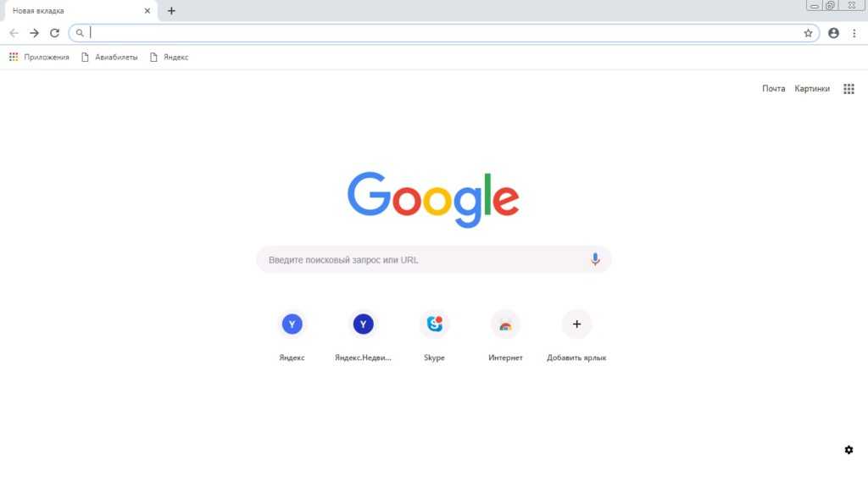Close the Новая вкладка tab
868x488 pixels.
pos(147,10)
